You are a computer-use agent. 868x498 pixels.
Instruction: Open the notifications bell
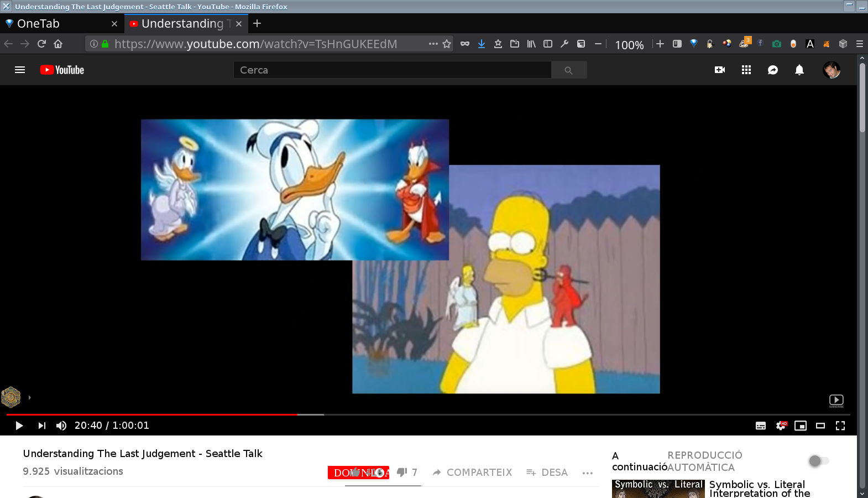point(799,70)
